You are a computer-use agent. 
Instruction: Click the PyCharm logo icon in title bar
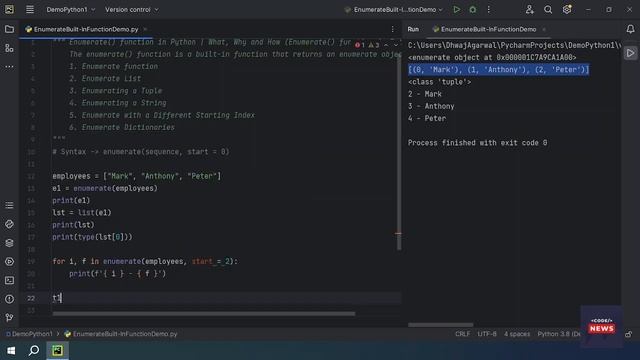coord(9,9)
